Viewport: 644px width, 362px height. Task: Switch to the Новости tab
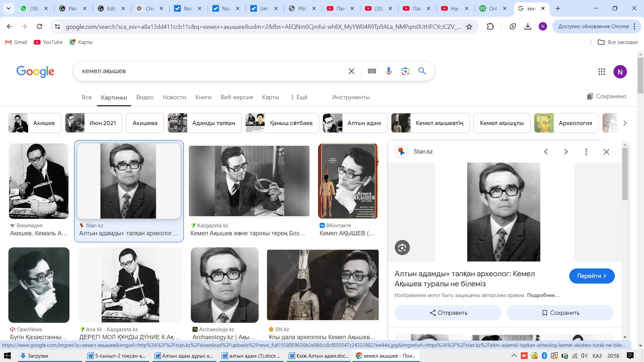174,97
